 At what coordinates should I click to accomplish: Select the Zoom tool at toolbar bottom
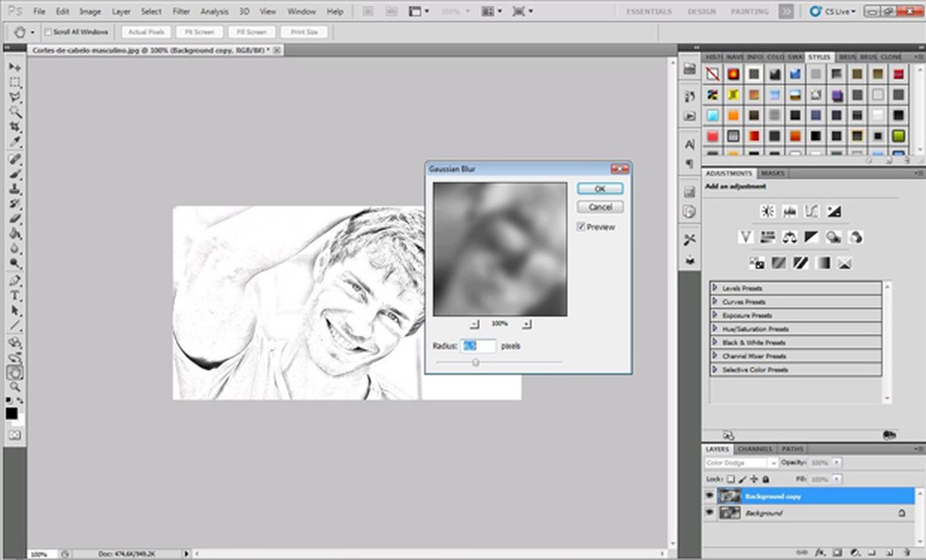click(x=14, y=385)
